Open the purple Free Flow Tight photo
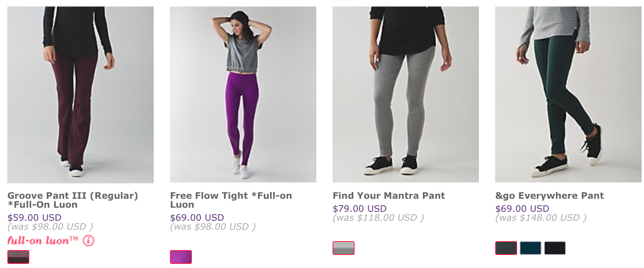This screenshot has width=644, height=268. [243, 94]
